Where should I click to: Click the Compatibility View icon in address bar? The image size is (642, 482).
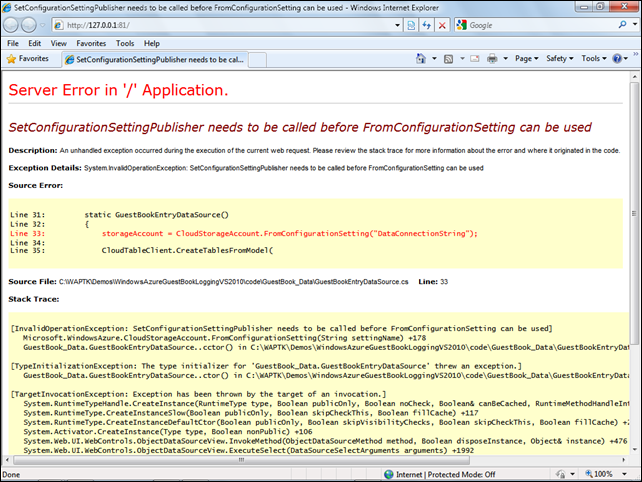click(412, 24)
